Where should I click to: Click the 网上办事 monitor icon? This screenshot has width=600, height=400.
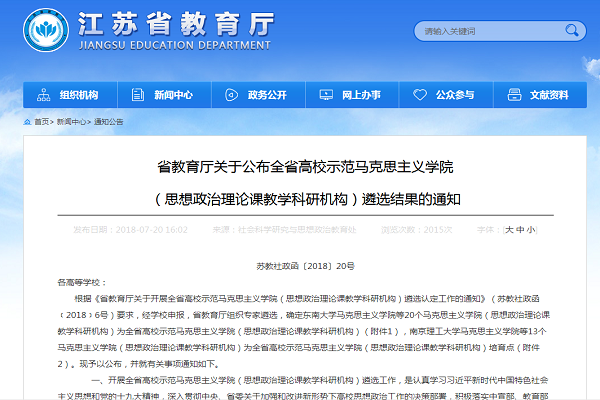(327, 95)
